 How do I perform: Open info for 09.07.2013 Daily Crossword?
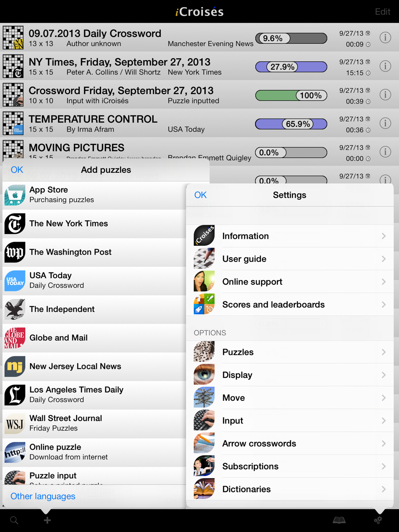coord(385,37)
